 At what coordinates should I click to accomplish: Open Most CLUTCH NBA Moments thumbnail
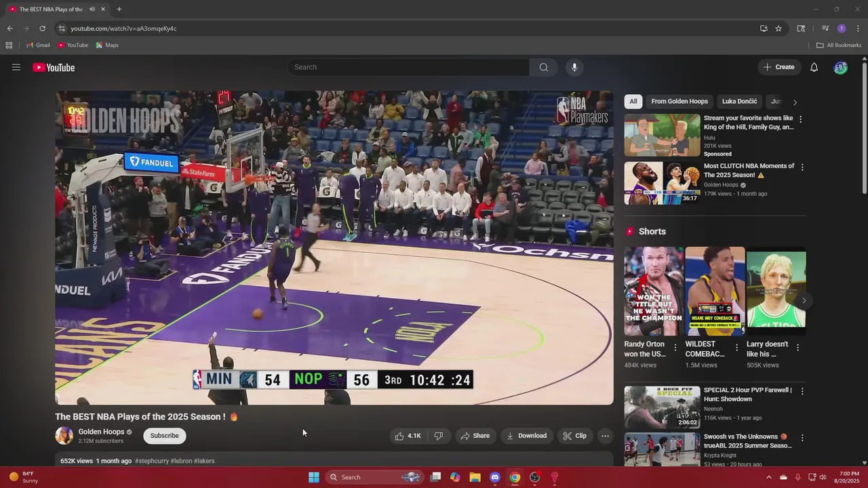coord(662,183)
